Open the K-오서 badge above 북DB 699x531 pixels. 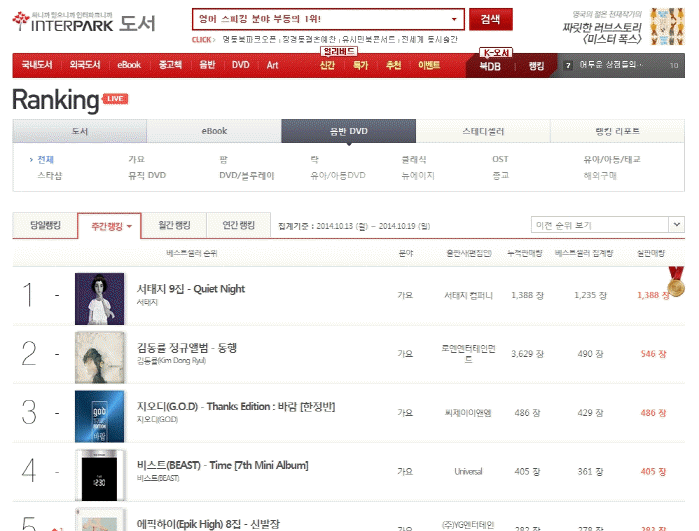click(496, 53)
